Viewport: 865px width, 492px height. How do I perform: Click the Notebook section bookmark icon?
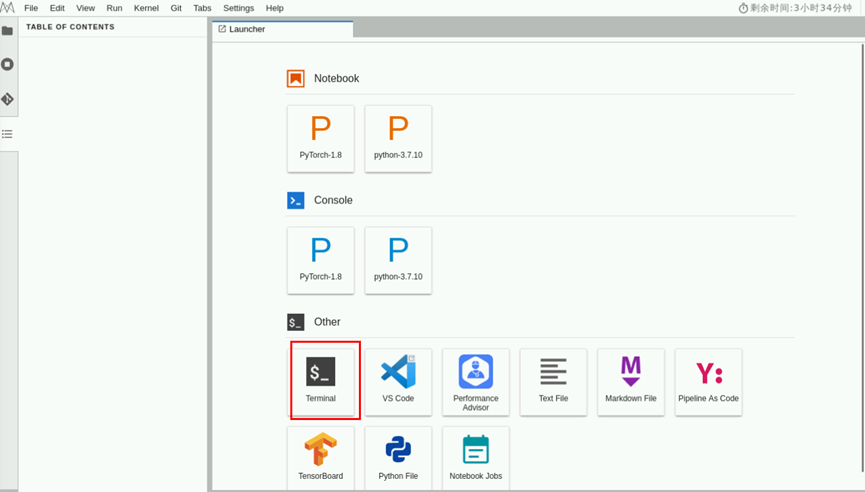296,78
